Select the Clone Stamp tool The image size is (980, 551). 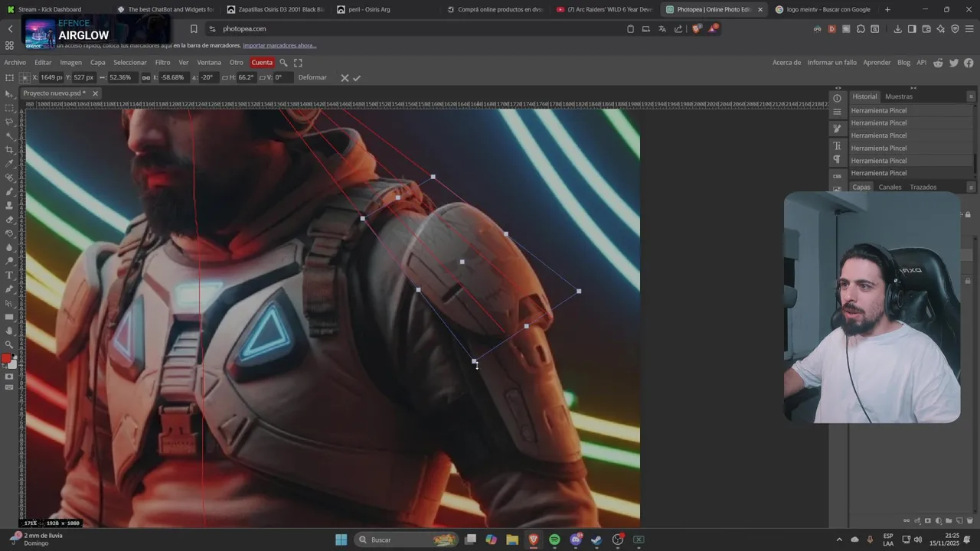(x=9, y=205)
